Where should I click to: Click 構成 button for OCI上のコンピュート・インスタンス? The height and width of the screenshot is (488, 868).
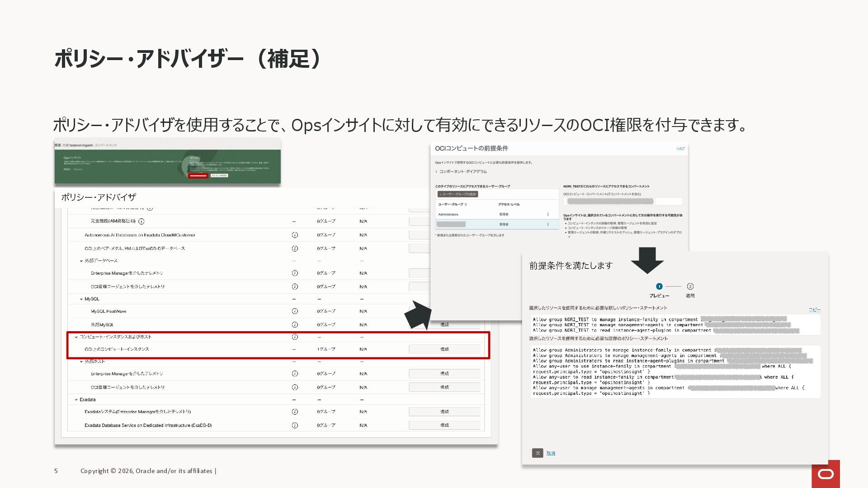pyautogui.click(x=444, y=349)
